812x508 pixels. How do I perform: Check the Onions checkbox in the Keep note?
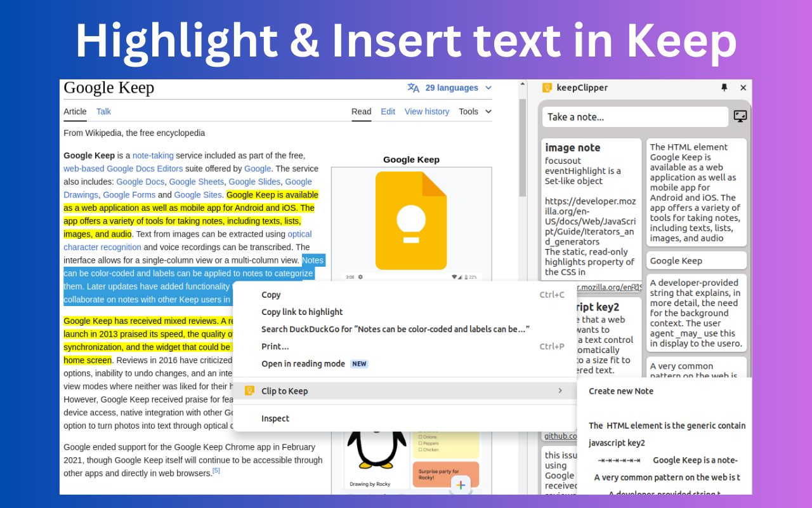click(421, 437)
